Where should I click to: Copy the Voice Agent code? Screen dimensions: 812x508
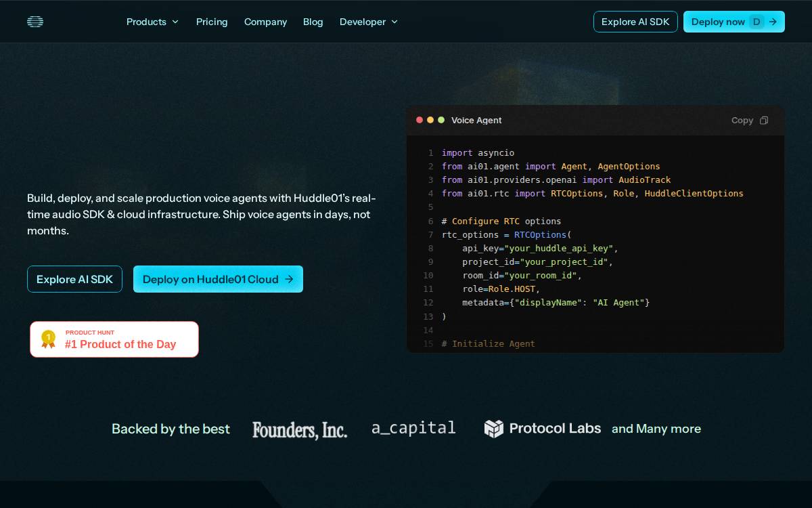tap(750, 120)
